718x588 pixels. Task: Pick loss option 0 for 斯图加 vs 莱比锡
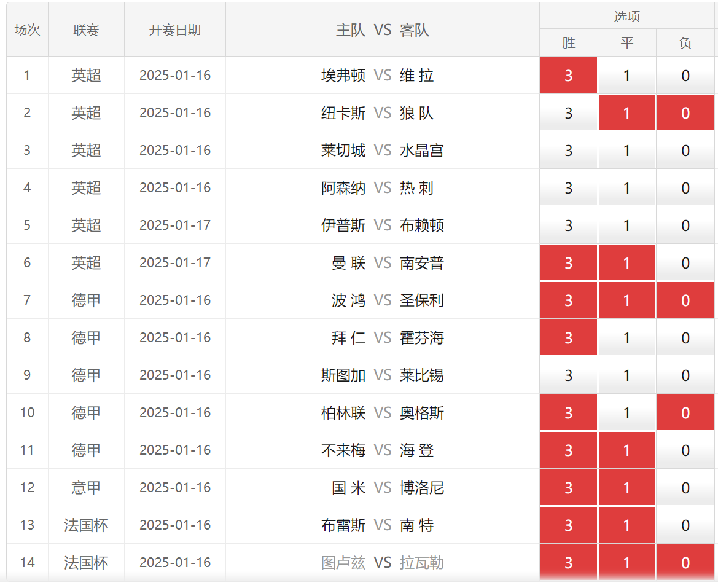tap(685, 375)
